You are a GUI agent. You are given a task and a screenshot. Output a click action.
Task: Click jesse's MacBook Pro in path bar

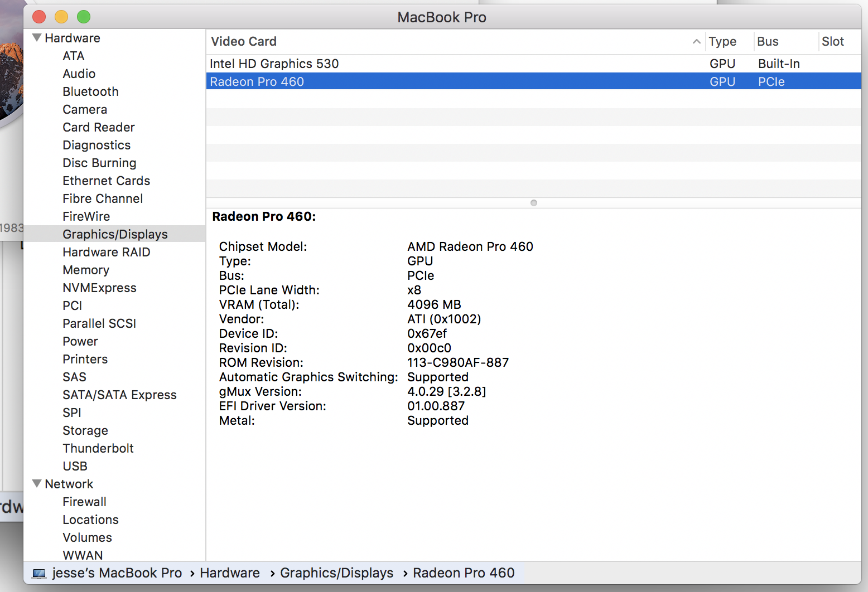click(117, 573)
